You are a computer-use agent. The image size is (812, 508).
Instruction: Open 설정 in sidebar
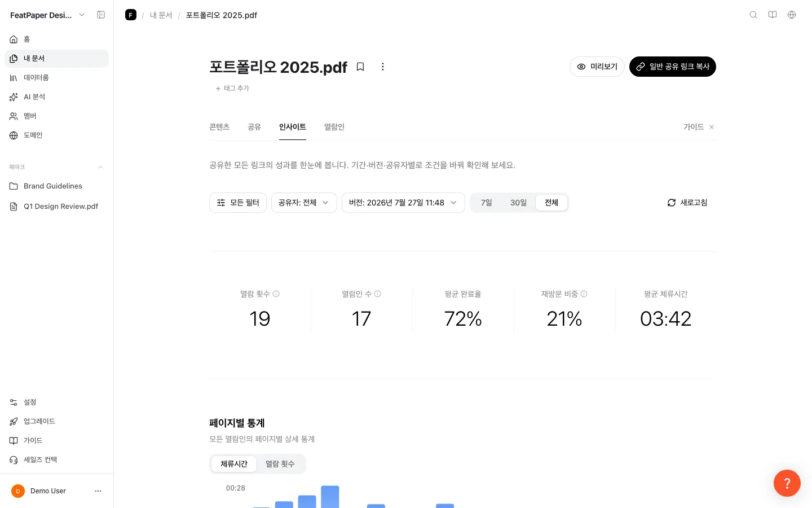click(x=56, y=402)
